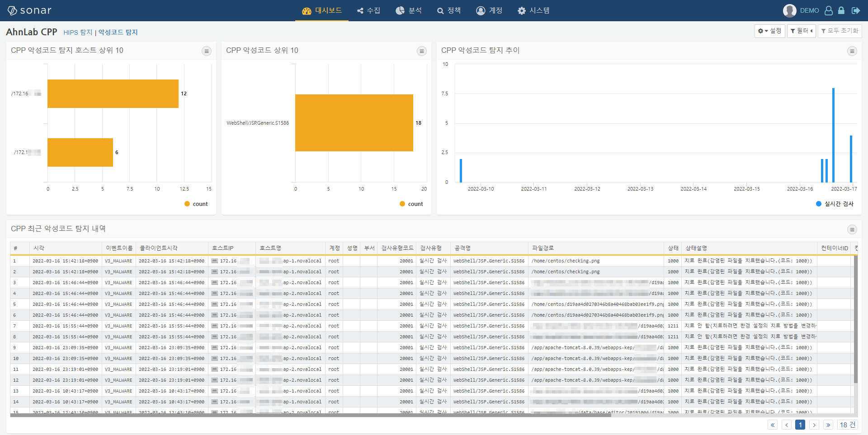Image resolution: width=868 pixels, height=435 pixels.
Task: Open the 설정 settings dropdown
Action: 769,31
